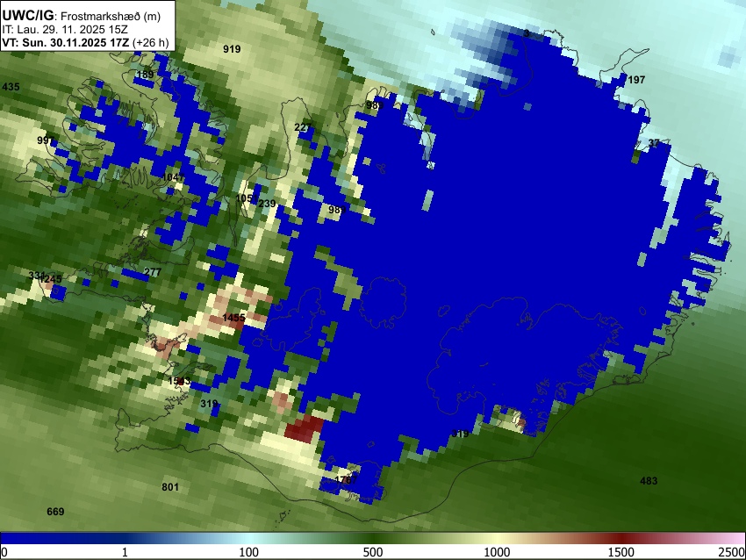The height and width of the screenshot is (560, 746).
Task: Select the 239 value label on the map
Action: [267, 203]
